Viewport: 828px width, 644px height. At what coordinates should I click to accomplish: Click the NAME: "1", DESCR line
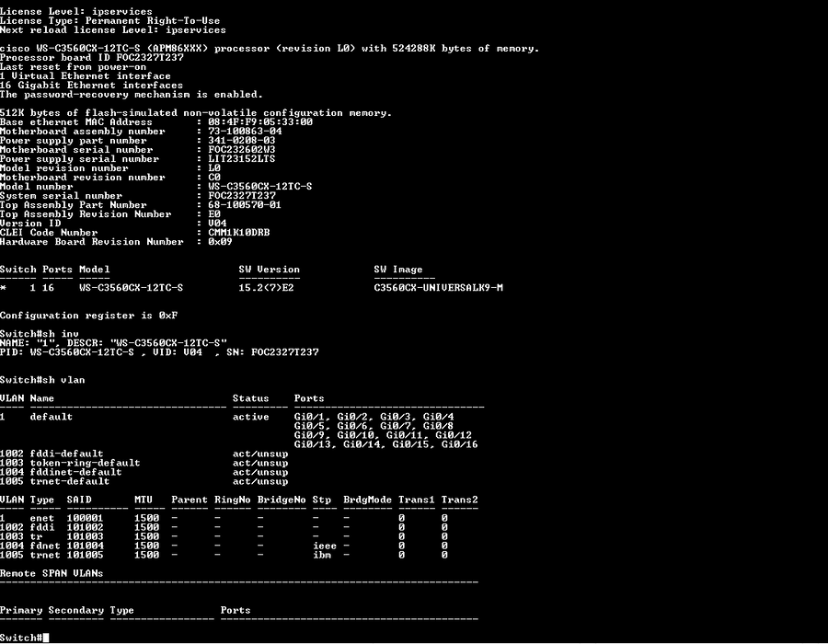click(113, 343)
